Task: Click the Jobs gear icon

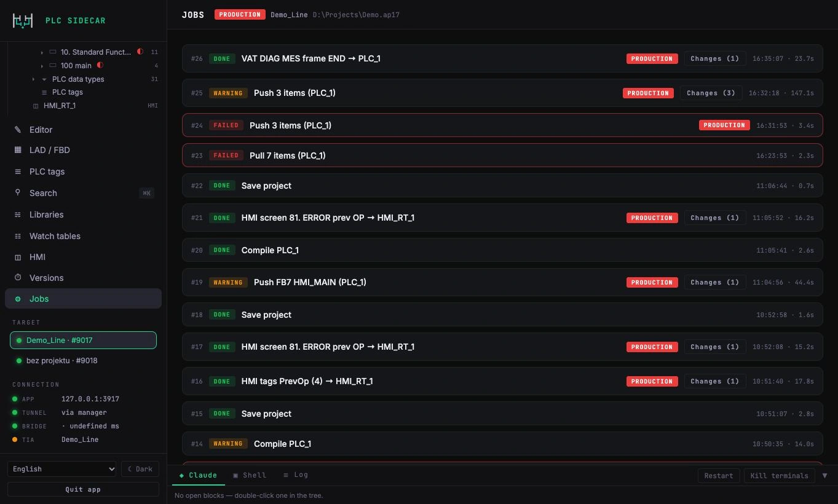Action: point(18,299)
